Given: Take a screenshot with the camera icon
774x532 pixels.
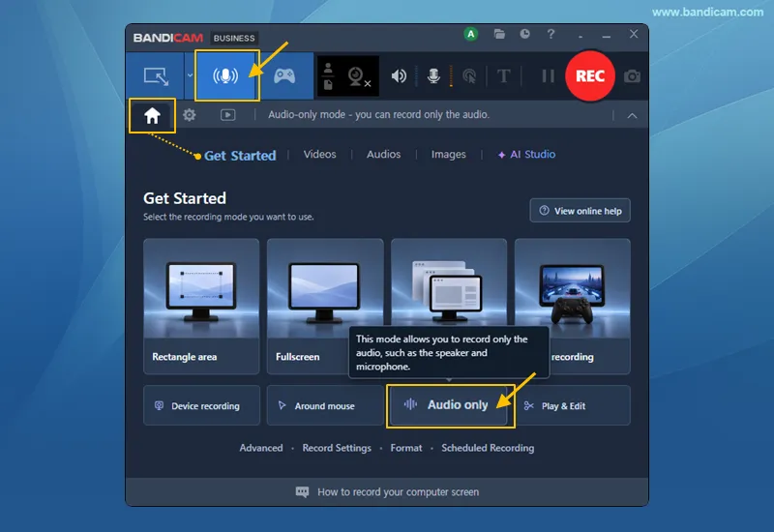Looking at the screenshot, I should (632, 76).
